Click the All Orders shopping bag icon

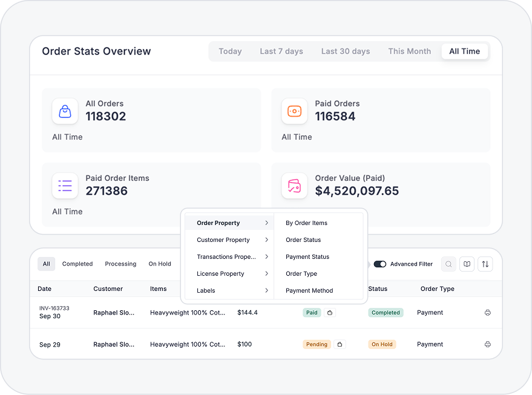[65, 111]
